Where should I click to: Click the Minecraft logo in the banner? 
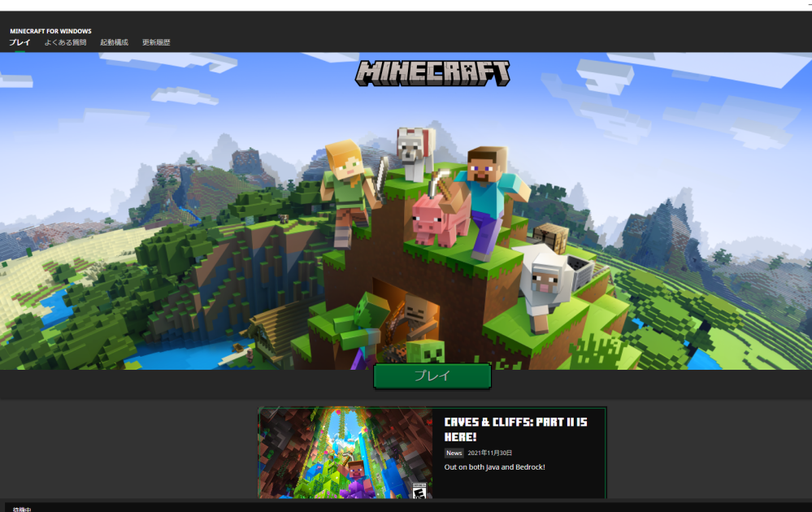tap(432, 73)
